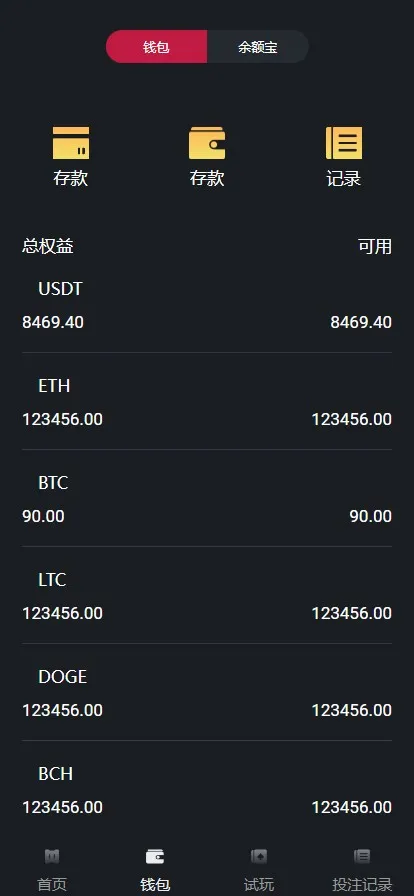This screenshot has width=414, height=896.
Task: Tap the 钱包 wallet icon in bottom bar
Action: click(155, 856)
